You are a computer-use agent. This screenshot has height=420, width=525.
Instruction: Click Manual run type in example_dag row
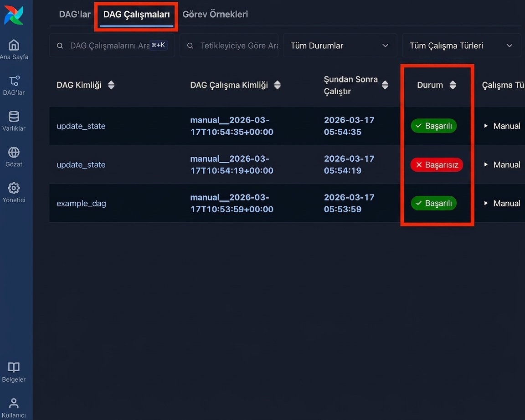click(507, 204)
